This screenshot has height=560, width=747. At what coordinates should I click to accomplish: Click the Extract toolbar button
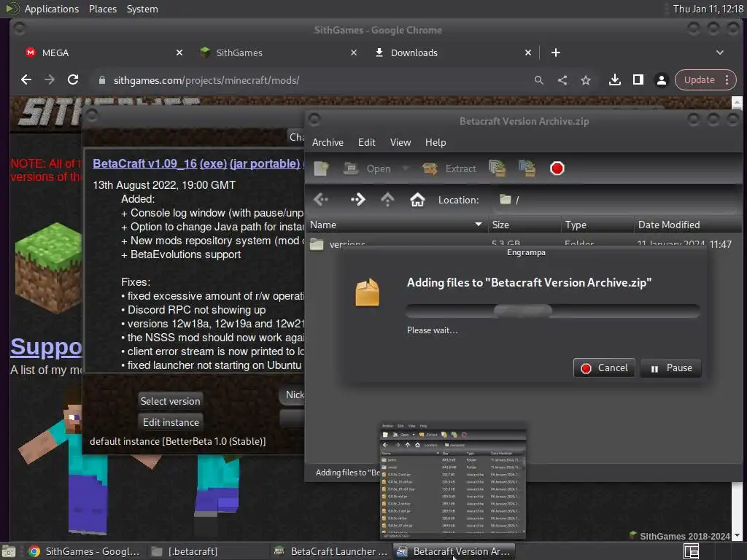(x=449, y=168)
